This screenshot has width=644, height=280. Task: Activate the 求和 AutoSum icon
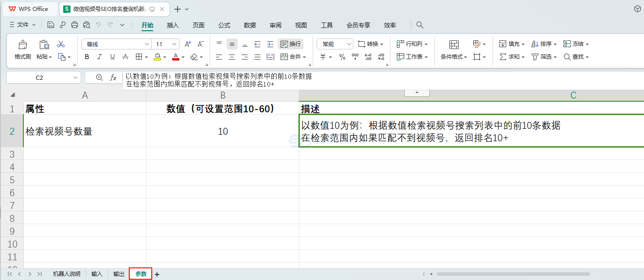(511, 56)
